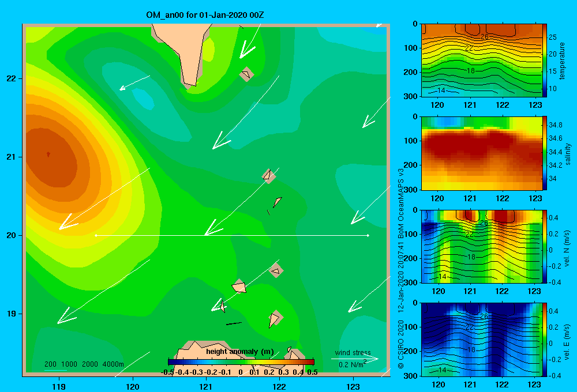Screen dimensions: 577x392
Task: Click the vel. N color scale bar
Action: [x=545, y=247]
